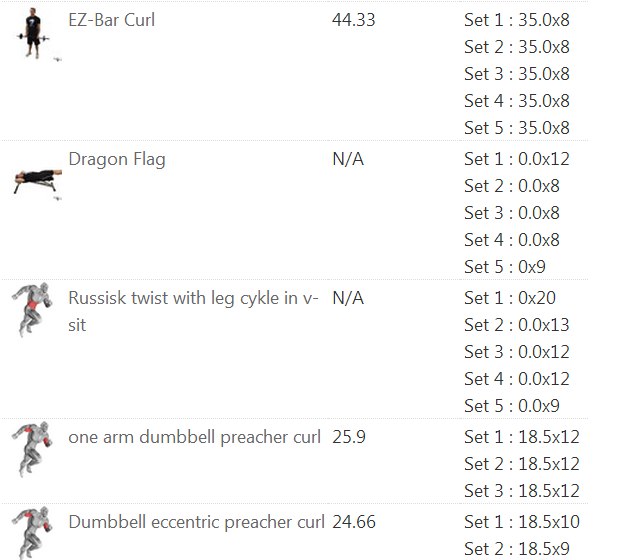
Task: Click Set 1 : 35.0x8 of EZ-Bar Curl
Action: pos(517,20)
